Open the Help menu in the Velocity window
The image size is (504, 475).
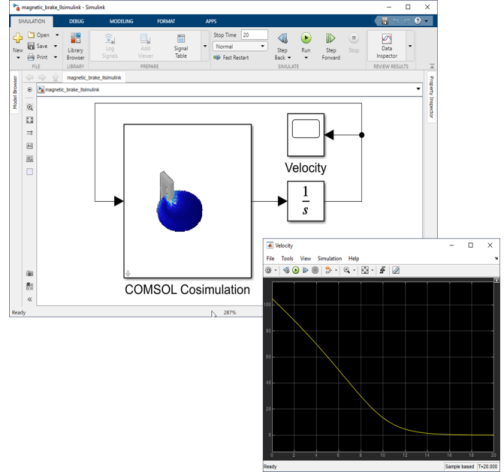click(354, 258)
